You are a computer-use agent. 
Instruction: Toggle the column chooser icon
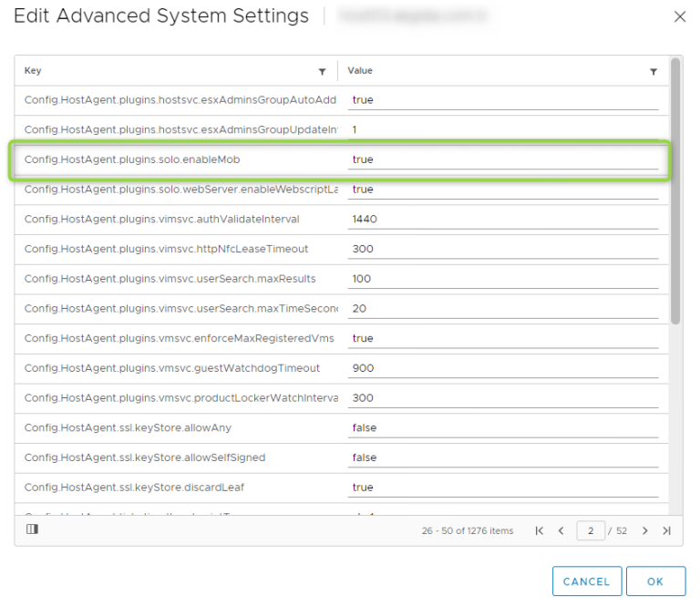pos(32,529)
